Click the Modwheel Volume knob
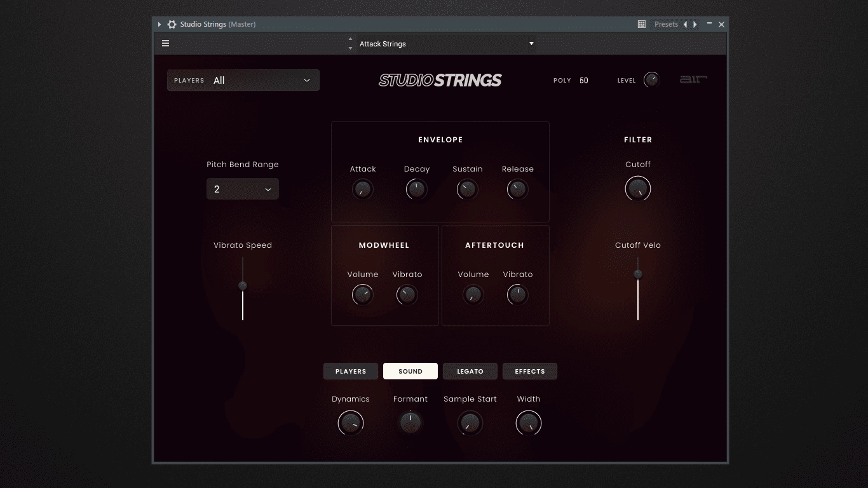This screenshot has width=868, height=488. [362, 295]
